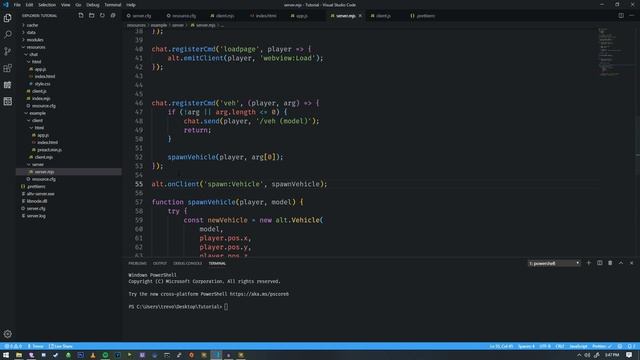The height and width of the screenshot is (360, 640).
Task: Click the Live Share status bar item
Action: (61, 346)
